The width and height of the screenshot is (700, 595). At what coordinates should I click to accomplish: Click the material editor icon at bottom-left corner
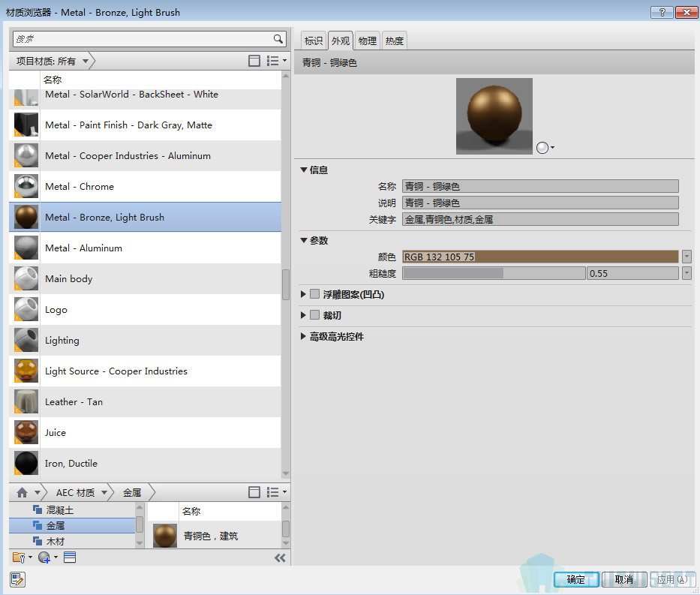coord(17,578)
